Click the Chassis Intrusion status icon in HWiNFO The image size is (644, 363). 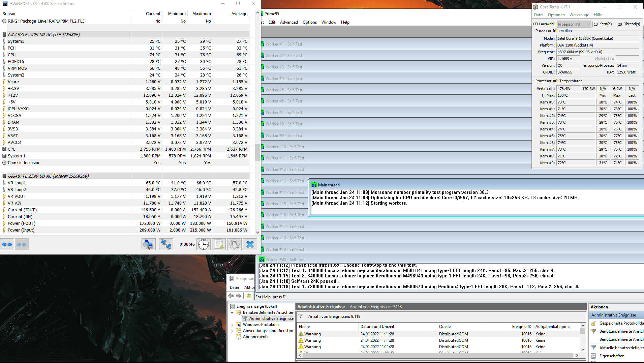pos(4,162)
